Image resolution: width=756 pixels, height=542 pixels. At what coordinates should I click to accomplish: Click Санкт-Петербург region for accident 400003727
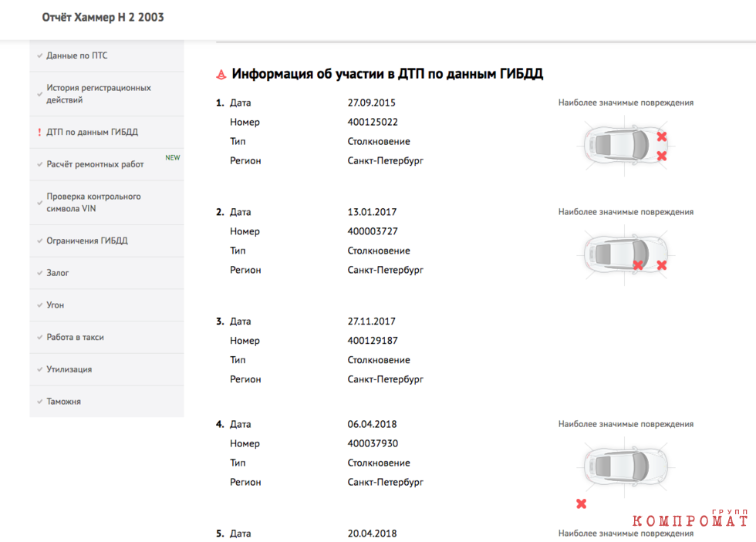click(x=385, y=271)
